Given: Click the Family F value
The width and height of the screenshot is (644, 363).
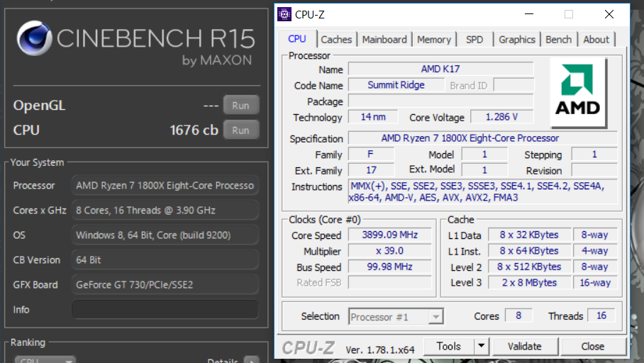Looking at the screenshot, I should click(x=370, y=154).
